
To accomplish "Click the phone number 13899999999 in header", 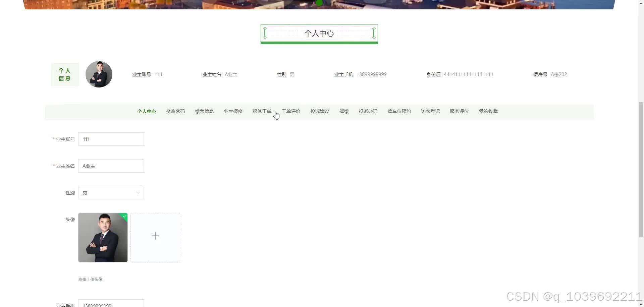I will coord(371,74).
